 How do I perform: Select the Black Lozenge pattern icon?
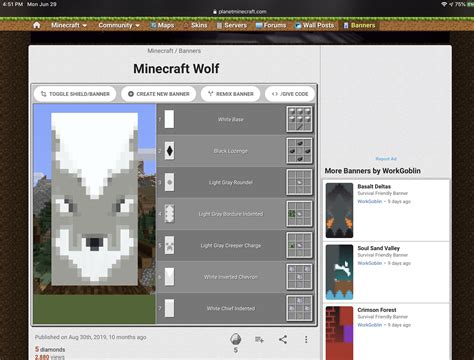(169, 151)
